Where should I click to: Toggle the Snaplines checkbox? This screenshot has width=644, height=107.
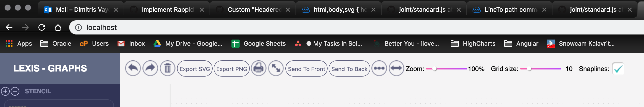click(x=618, y=69)
